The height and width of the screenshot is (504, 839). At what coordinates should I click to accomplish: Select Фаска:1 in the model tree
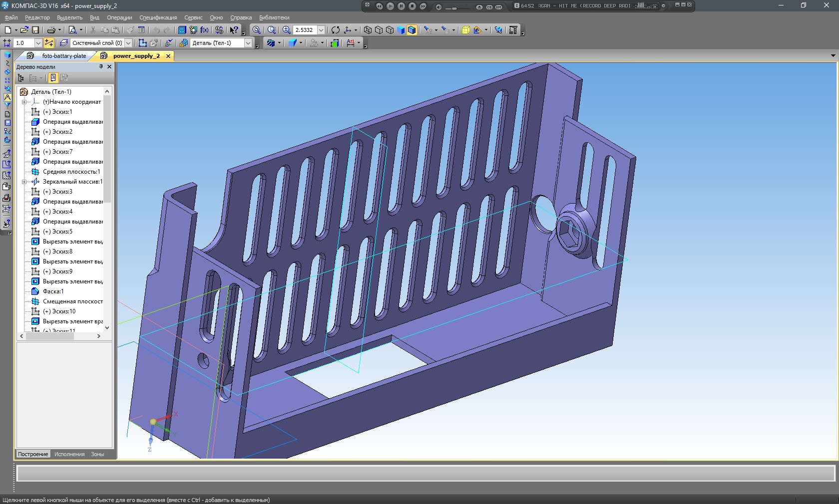coord(53,291)
